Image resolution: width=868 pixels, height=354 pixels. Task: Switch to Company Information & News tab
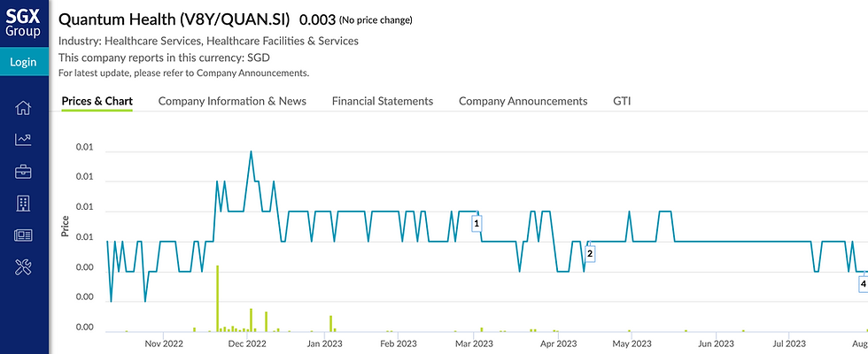[x=232, y=101]
